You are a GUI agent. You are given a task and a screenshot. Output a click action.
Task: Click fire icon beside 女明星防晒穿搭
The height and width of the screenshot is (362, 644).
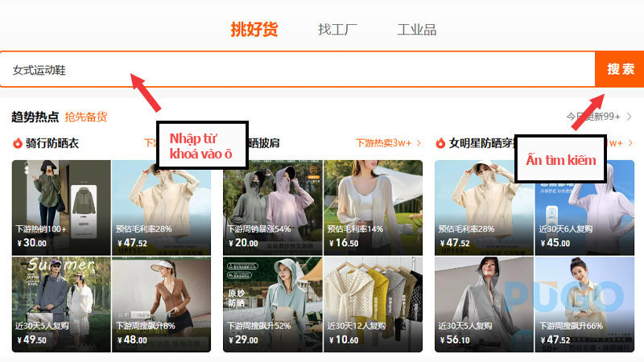(x=440, y=143)
